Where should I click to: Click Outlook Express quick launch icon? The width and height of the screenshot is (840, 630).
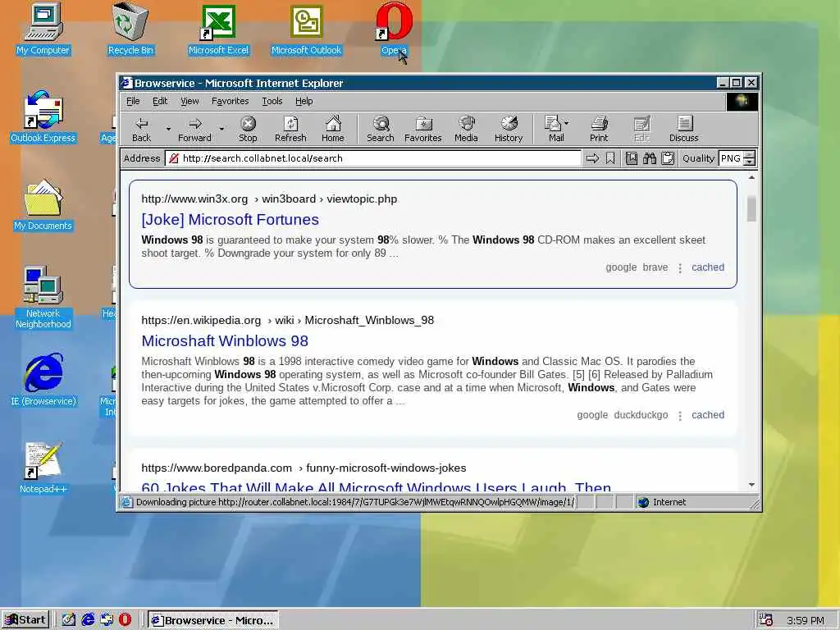pos(107,620)
